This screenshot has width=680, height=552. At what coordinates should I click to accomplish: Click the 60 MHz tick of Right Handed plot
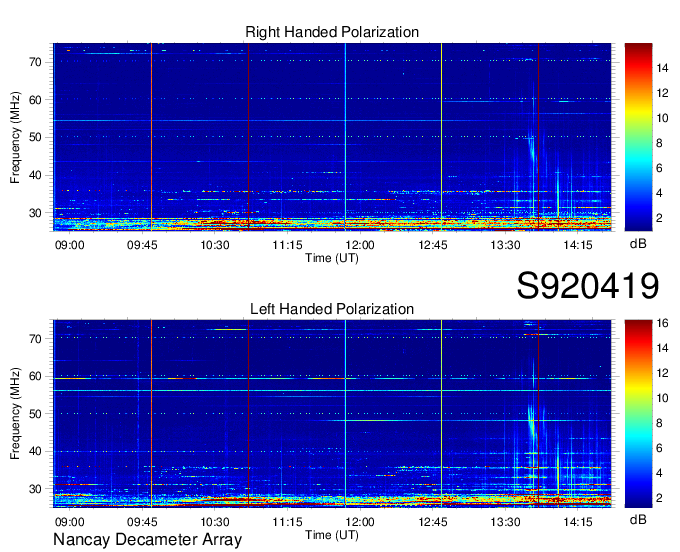tap(36, 100)
